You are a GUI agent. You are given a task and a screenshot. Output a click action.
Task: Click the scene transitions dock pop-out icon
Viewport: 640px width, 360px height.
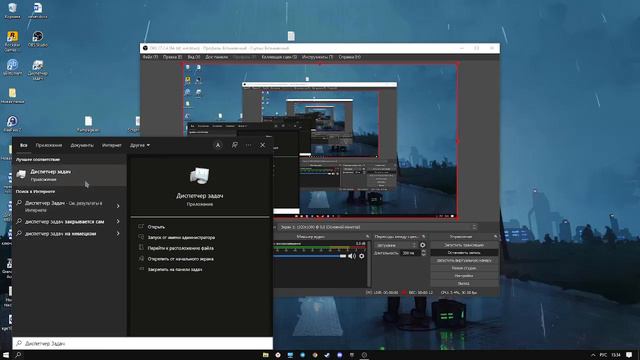pos(424,236)
